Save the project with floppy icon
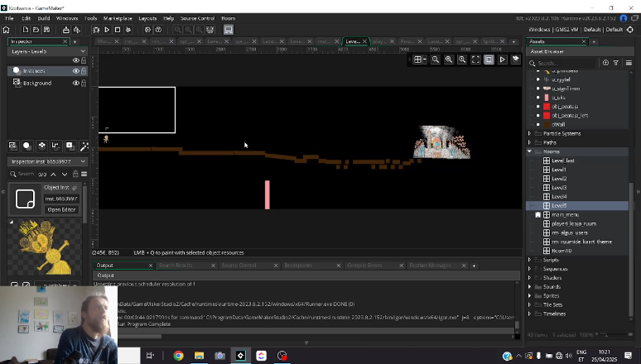The height and width of the screenshot is (364, 641). pyautogui.click(x=46, y=30)
